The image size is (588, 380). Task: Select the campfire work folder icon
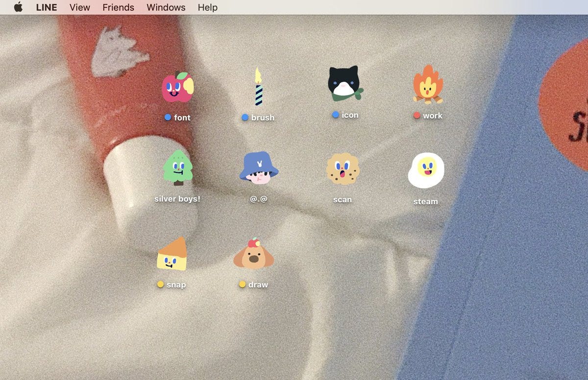coord(428,84)
